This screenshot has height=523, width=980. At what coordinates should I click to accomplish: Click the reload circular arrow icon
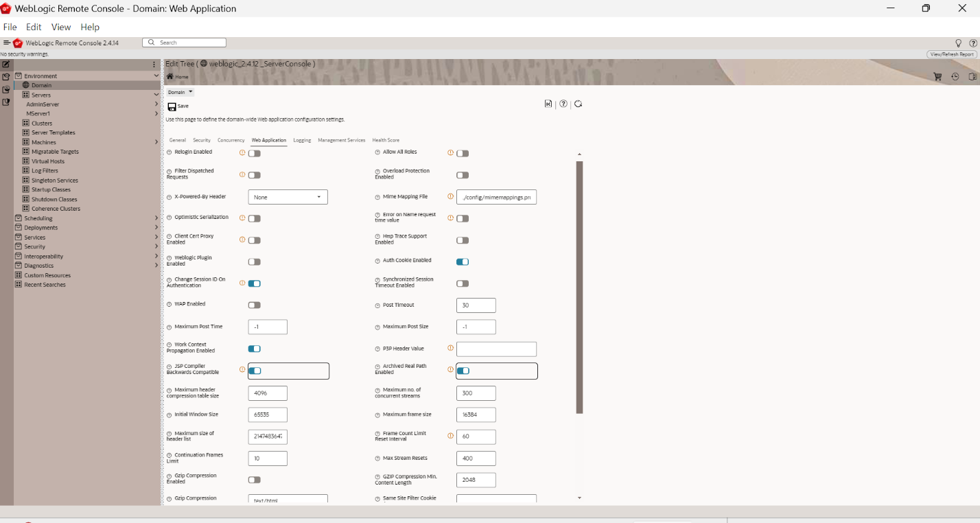pyautogui.click(x=579, y=104)
